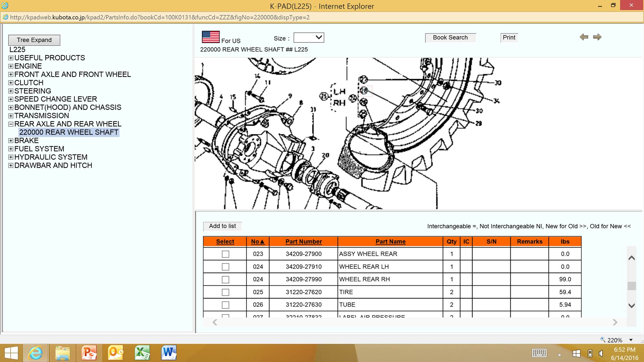Expand ENGINE tree node
Image resolution: width=644 pixels, height=362 pixels.
pos(11,66)
